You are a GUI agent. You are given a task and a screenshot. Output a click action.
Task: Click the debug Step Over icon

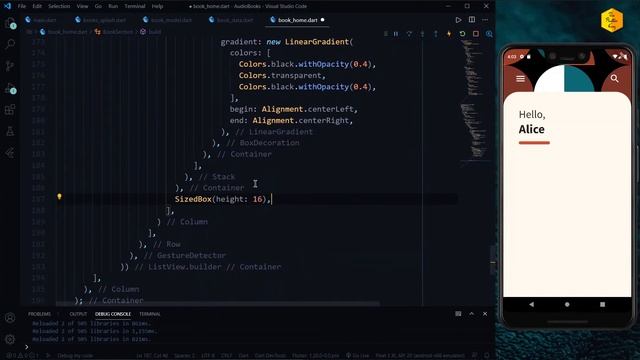pyautogui.click(x=409, y=34)
